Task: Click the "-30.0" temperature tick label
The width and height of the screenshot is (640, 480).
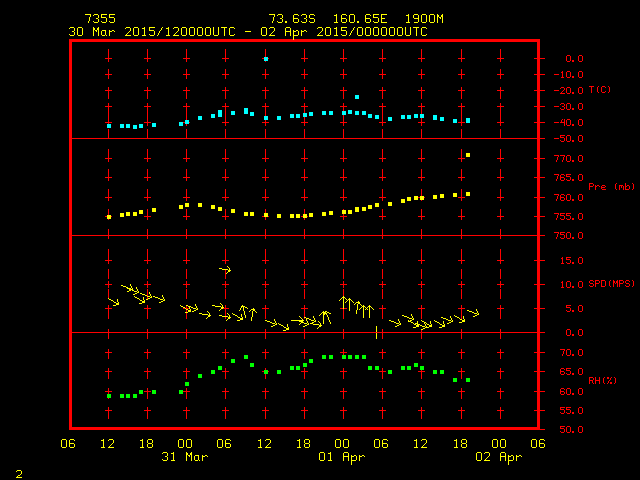Action: pos(569,107)
